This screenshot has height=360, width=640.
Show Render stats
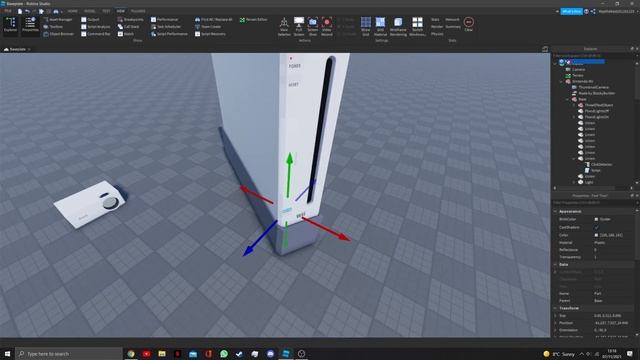point(437,27)
